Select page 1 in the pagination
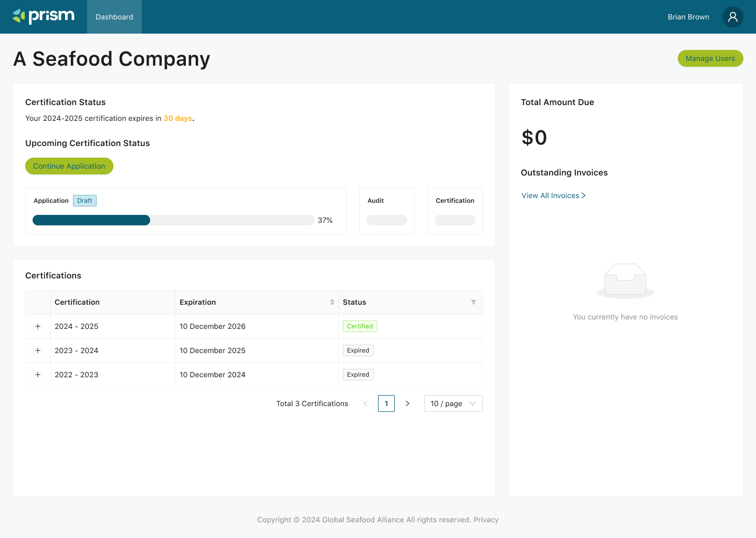Viewport: 756px width, 538px height. [x=386, y=403]
